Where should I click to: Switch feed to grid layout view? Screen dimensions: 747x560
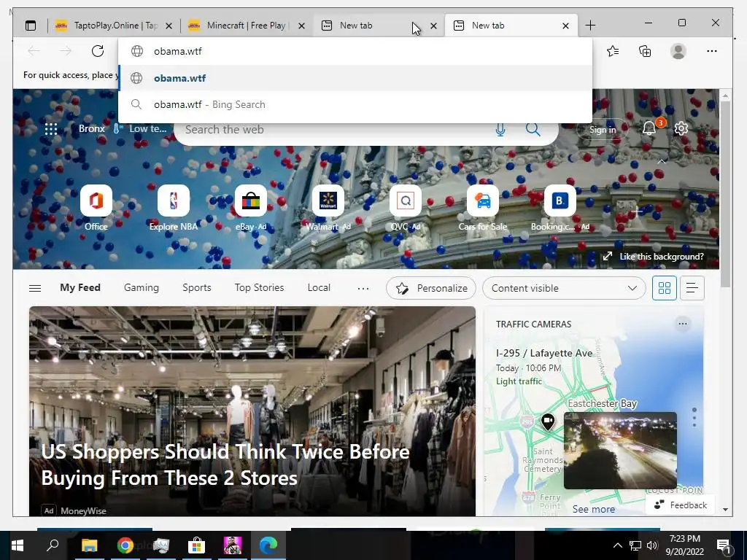tap(664, 288)
